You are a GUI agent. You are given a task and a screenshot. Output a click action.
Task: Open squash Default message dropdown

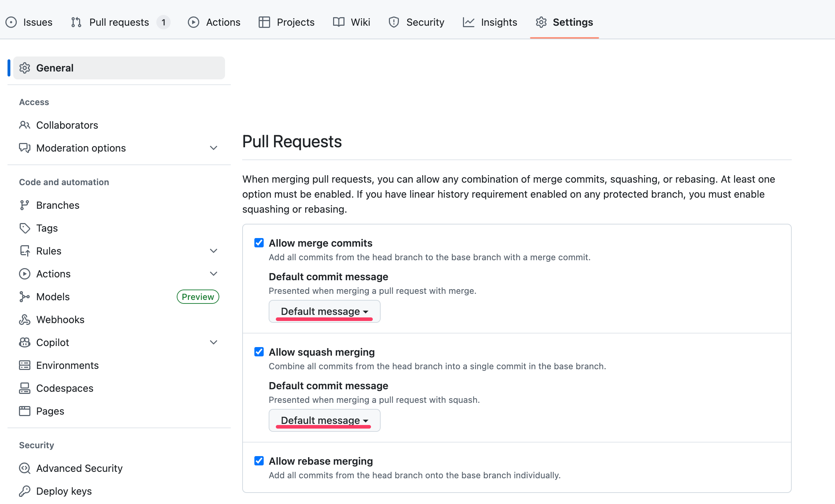pos(324,420)
